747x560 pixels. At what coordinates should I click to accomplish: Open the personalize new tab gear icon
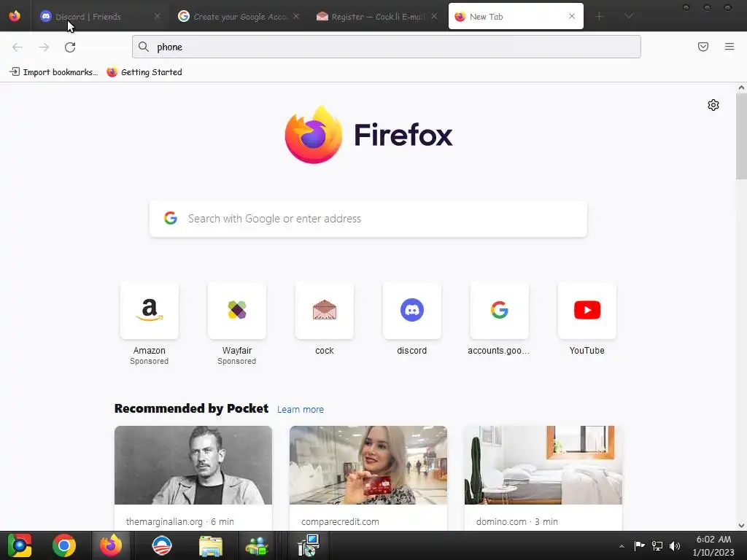pos(713,105)
